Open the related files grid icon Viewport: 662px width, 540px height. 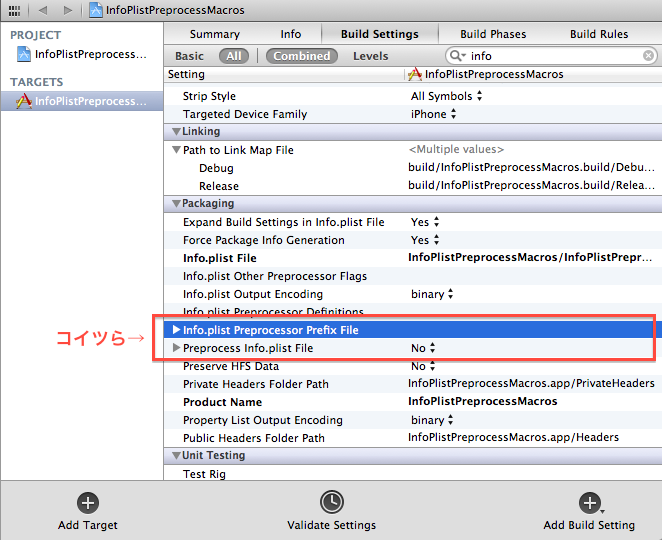pyautogui.click(x=14, y=11)
